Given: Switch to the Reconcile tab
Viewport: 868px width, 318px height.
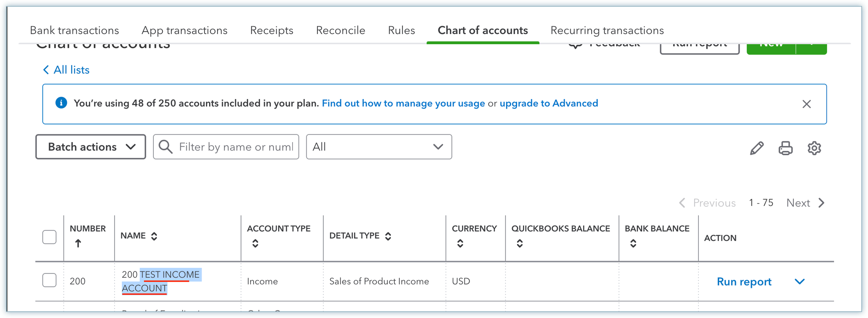Looking at the screenshot, I should (340, 30).
